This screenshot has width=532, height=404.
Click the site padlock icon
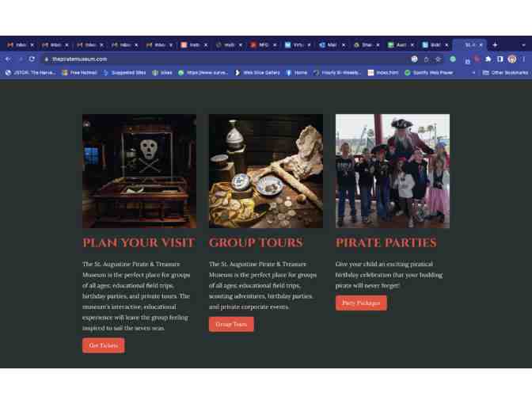pos(47,59)
